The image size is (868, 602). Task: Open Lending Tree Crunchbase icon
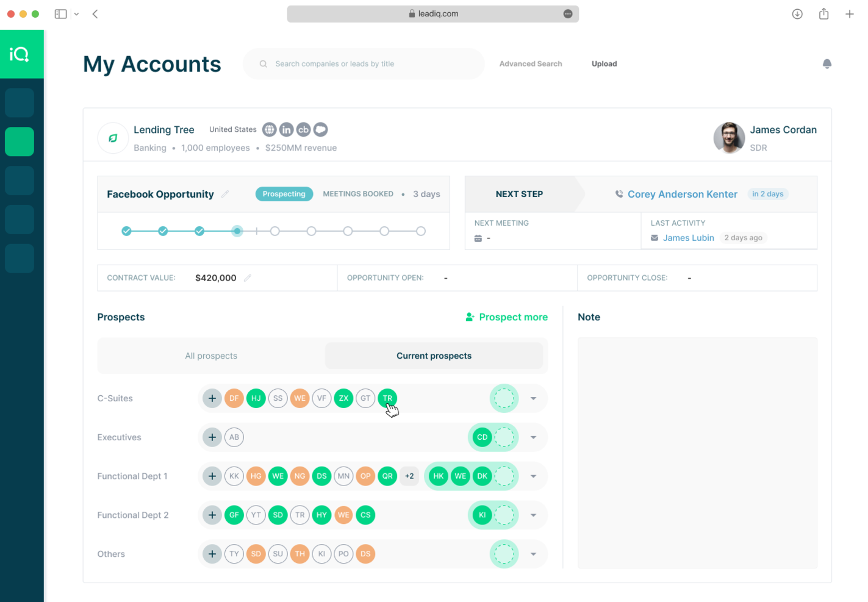click(x=303, y=129)
